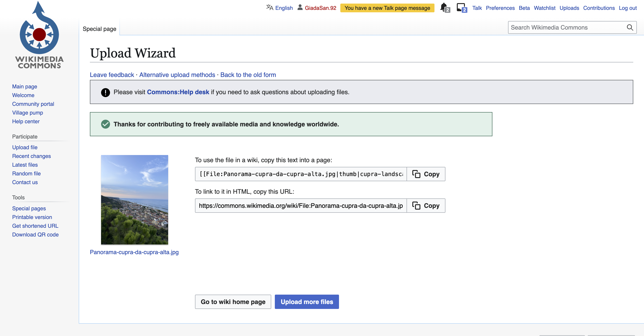Click Upload more files button
This screenshot has width=644, height=336.
click(x=307, y=302)
